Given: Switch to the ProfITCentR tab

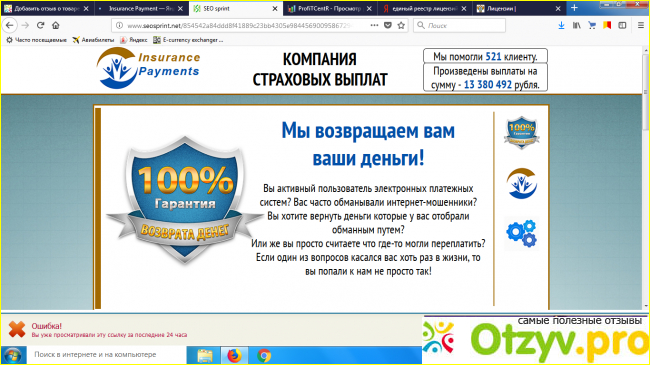Looking at the screenshot, I should click(x=325, y=8).
